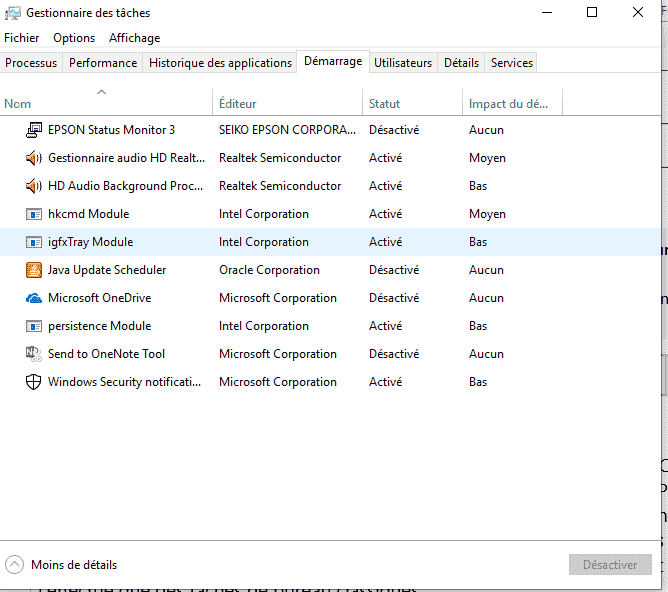This screenshot has height=592, width=668.
Task: Switch to the Processus tab
Action: pos(31,63)
